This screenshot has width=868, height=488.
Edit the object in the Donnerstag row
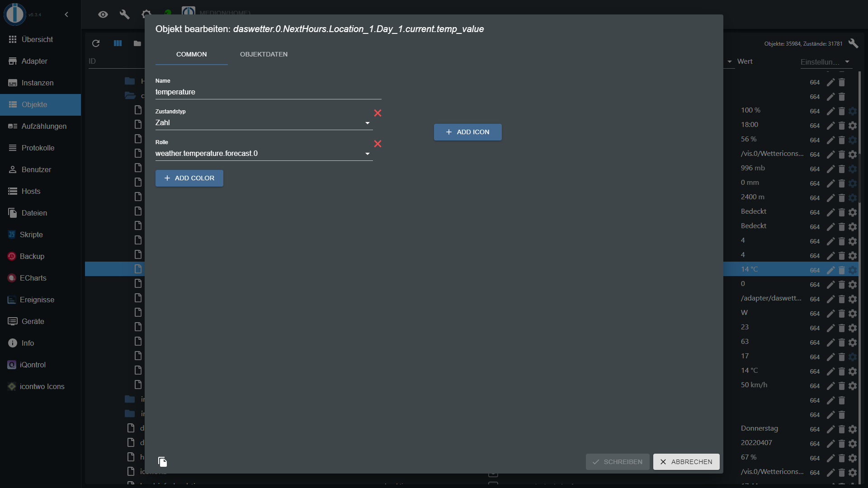tap(830, 429)
